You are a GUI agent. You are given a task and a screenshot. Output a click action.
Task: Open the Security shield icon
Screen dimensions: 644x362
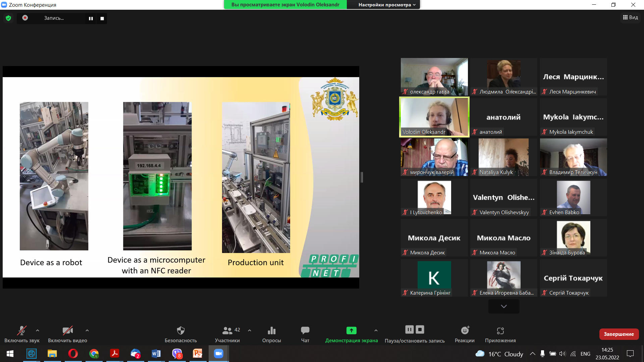point(180,331)
